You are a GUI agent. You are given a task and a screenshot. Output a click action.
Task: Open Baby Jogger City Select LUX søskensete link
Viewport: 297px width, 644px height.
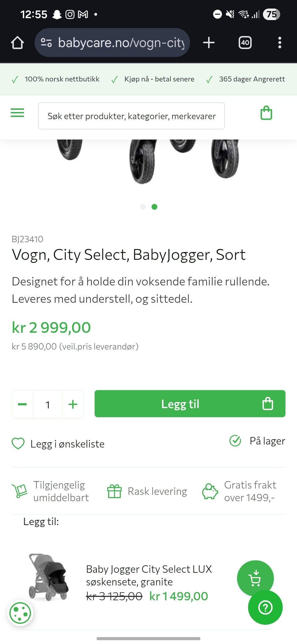(149, 575)
